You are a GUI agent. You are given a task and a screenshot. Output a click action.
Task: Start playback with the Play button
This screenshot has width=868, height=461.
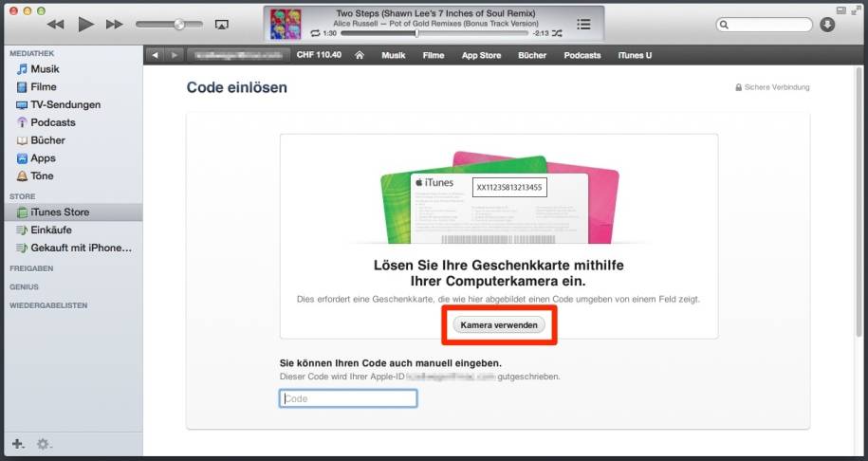click(x=85, y=25)
